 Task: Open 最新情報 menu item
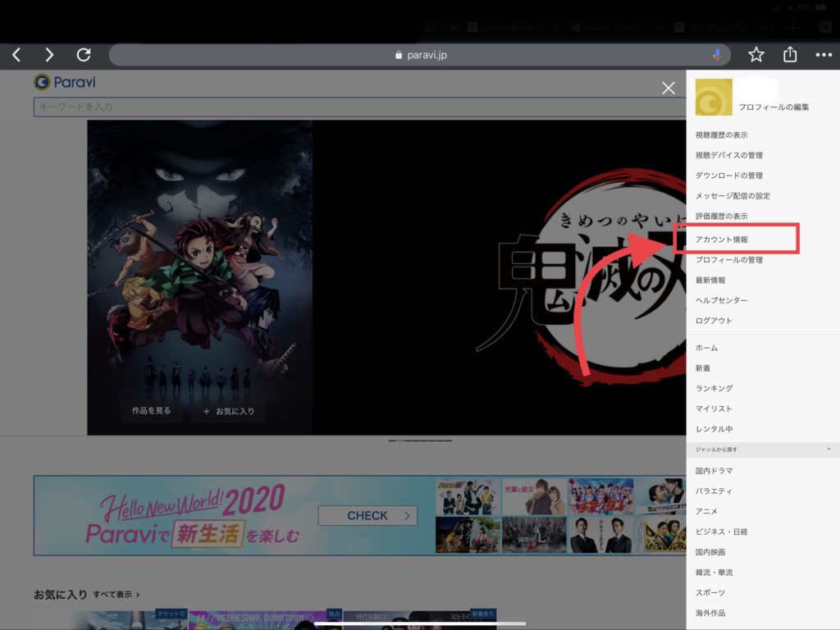[710, 281]
